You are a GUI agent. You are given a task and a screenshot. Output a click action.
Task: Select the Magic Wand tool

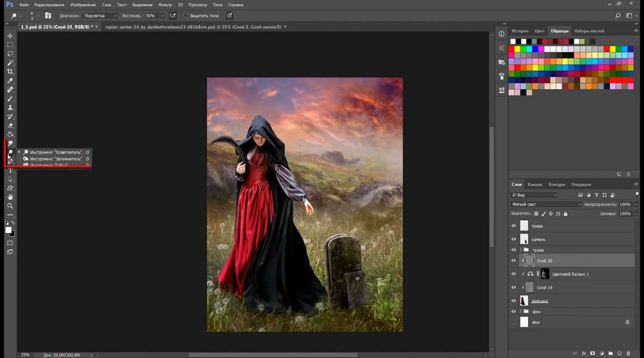[10, 63]
